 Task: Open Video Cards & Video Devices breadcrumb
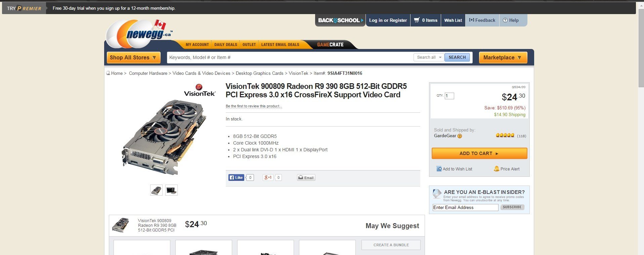tap(202, 73)
